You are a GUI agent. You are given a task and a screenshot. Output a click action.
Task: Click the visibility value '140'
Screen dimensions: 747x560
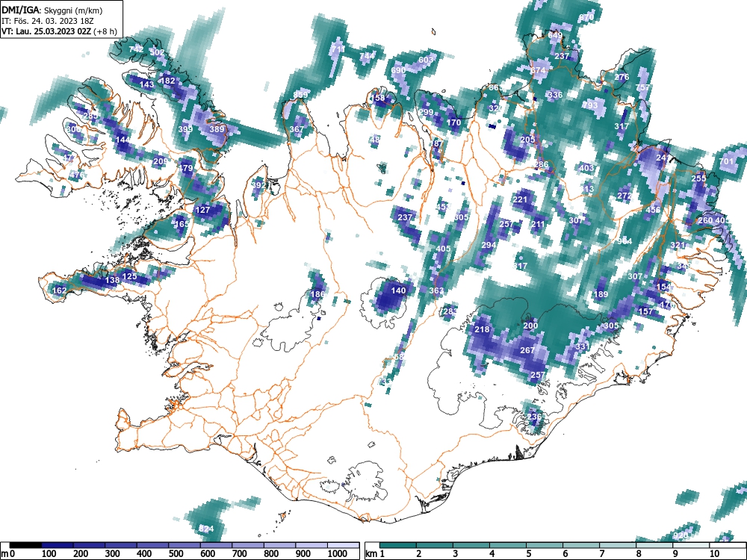(x=398, y=290)
